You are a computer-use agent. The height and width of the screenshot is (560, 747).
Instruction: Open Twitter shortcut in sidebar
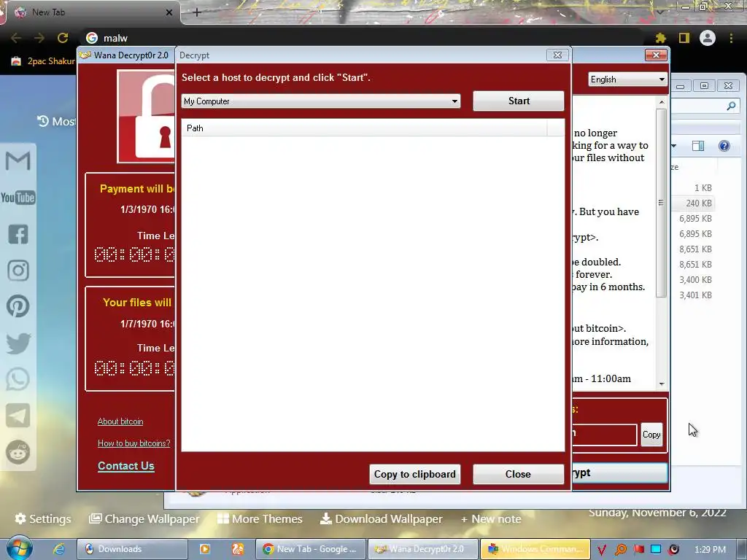point(18,343)
